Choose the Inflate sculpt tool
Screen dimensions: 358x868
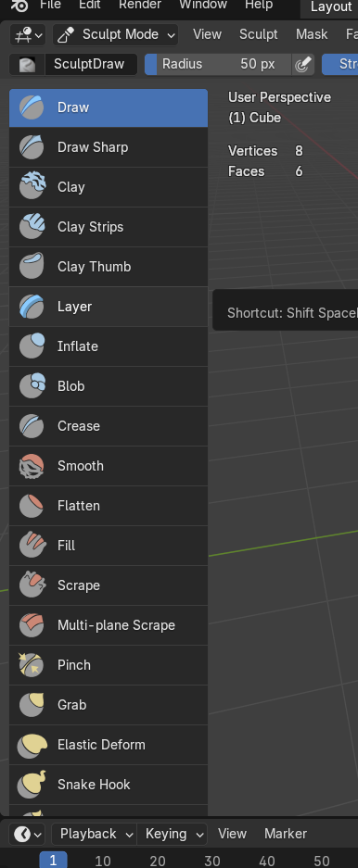pyautogui.click(x=109, y=346)
